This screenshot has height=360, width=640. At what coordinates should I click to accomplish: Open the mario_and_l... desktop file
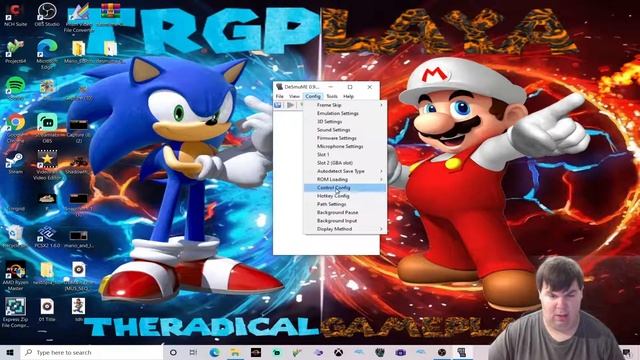[x=78, y=239]
